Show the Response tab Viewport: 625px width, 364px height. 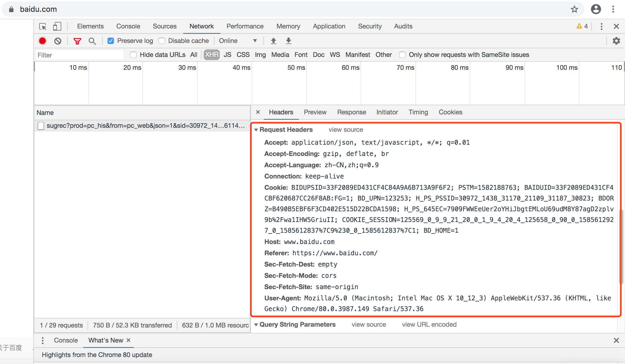(351, 112)
